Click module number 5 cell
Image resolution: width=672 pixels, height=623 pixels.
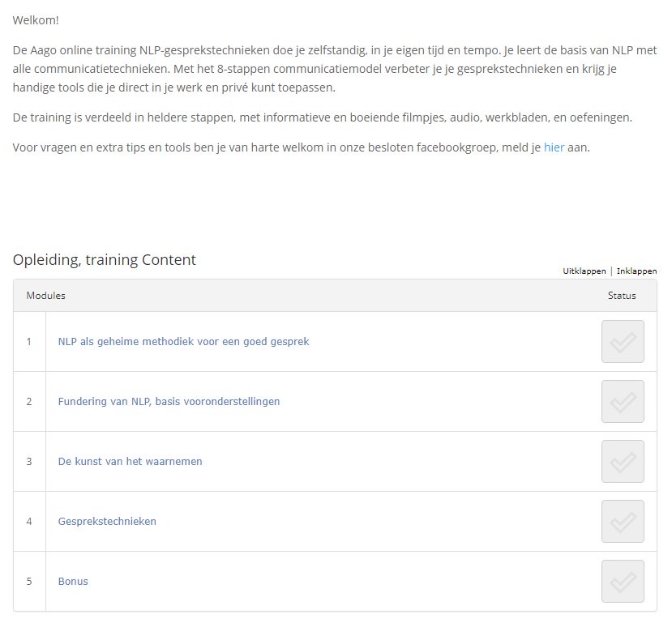29,582
